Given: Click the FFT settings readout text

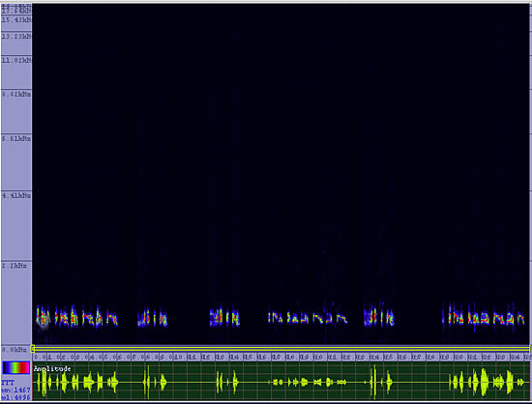Looking at the screenshot, I should [15, 390].
